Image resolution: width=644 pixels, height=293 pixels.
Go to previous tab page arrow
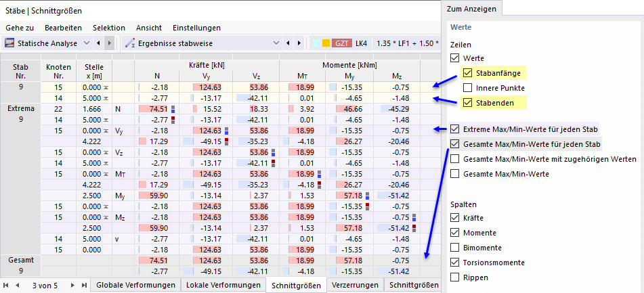(18, 285)
